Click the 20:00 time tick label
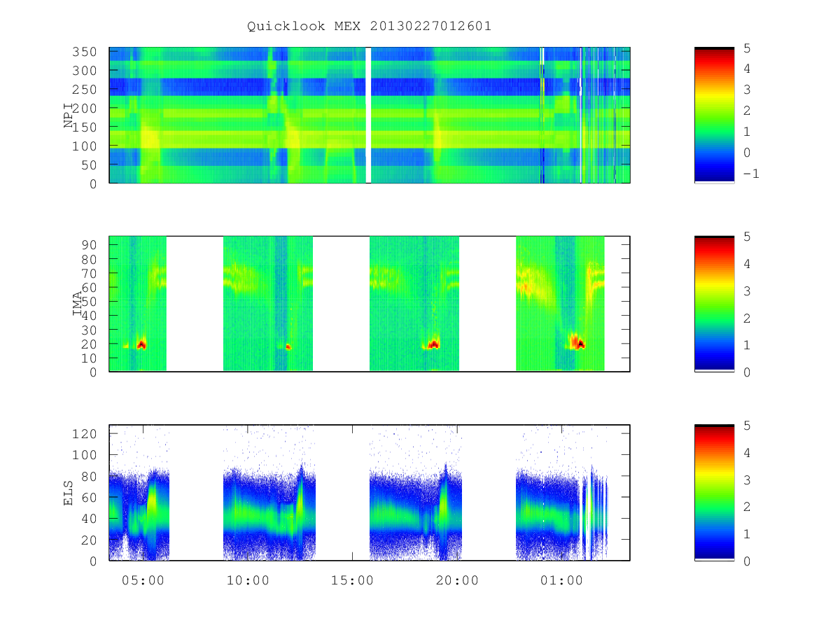 [x=457, y=580]
